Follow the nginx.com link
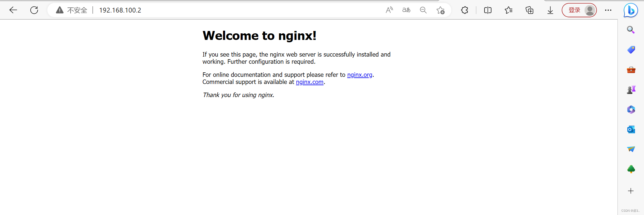Viewport: 644px width, 215px height. (309, 82)
